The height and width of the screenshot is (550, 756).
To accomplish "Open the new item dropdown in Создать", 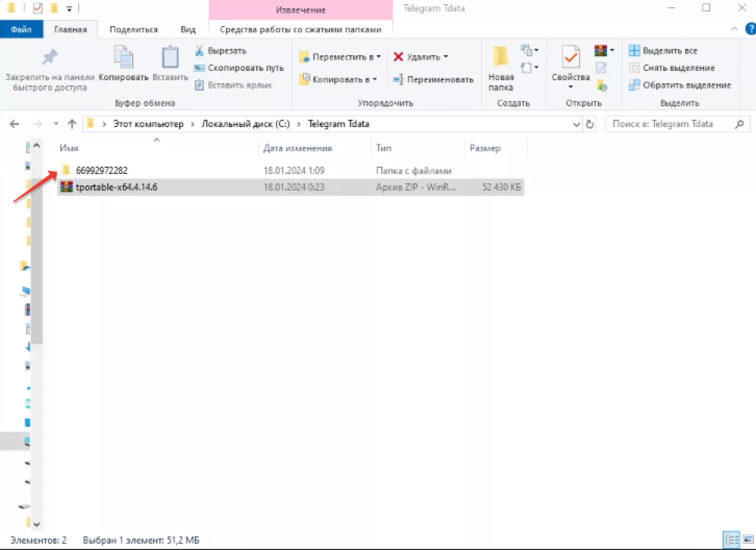I will point(530,50).
